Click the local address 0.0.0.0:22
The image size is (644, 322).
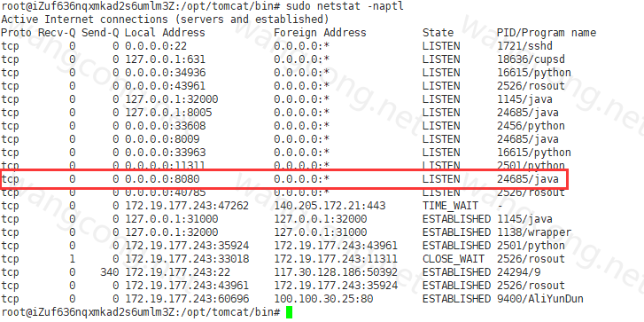[x=156, y=46]
